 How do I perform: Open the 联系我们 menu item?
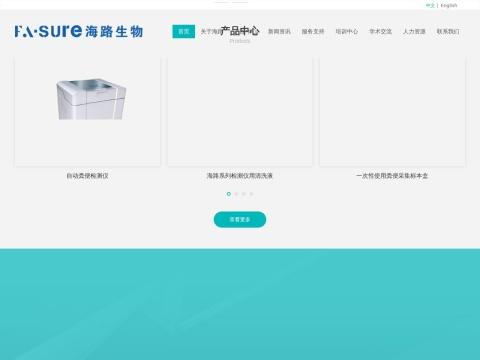(x=448, y=32)
